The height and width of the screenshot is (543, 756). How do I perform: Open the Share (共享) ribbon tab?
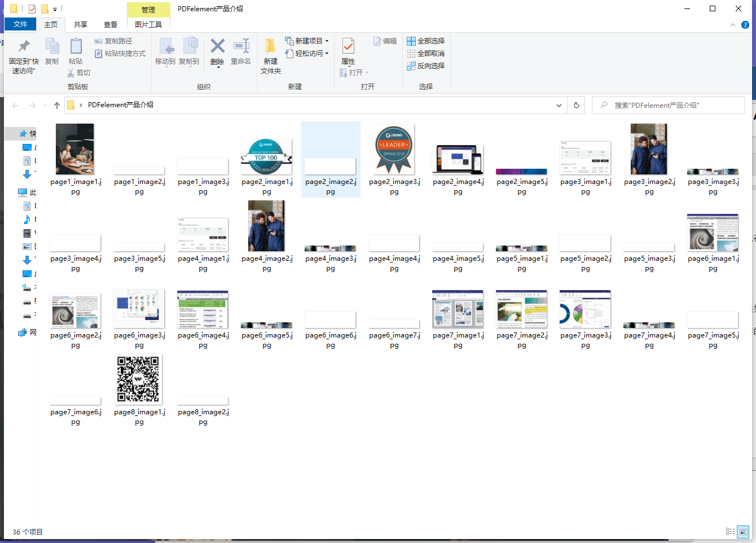[81, 25]
